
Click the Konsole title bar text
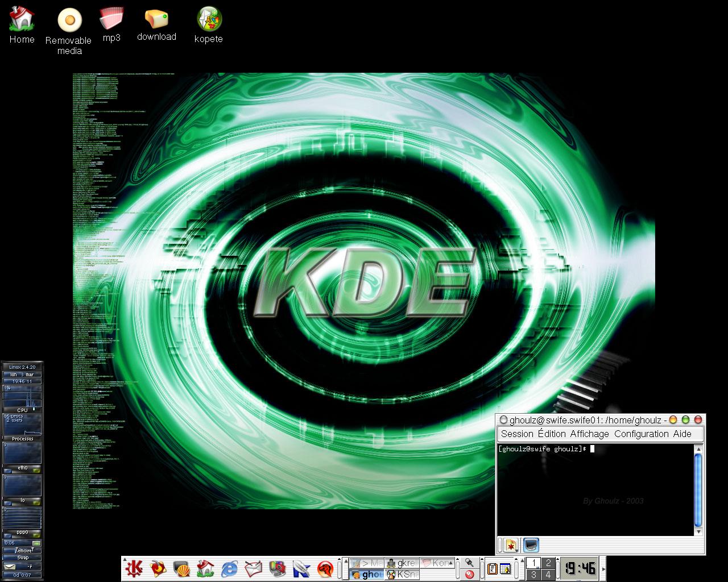(x=588, y=420)
